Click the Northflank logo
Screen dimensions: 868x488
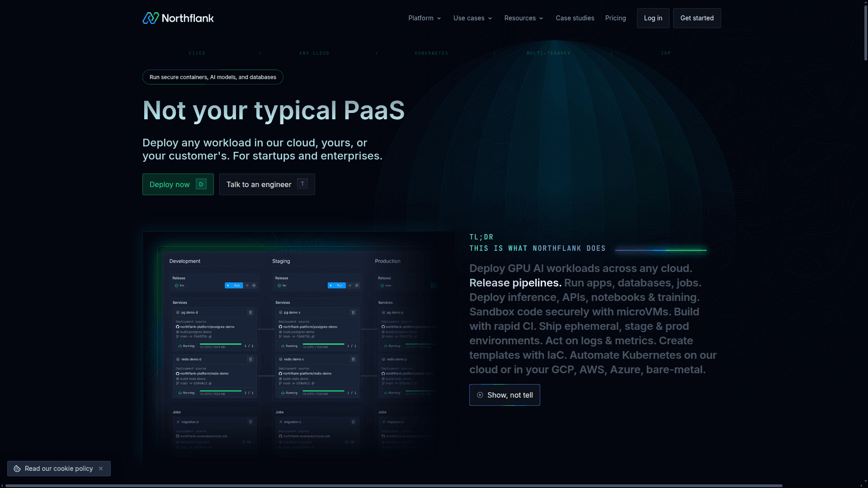(178, 18)
